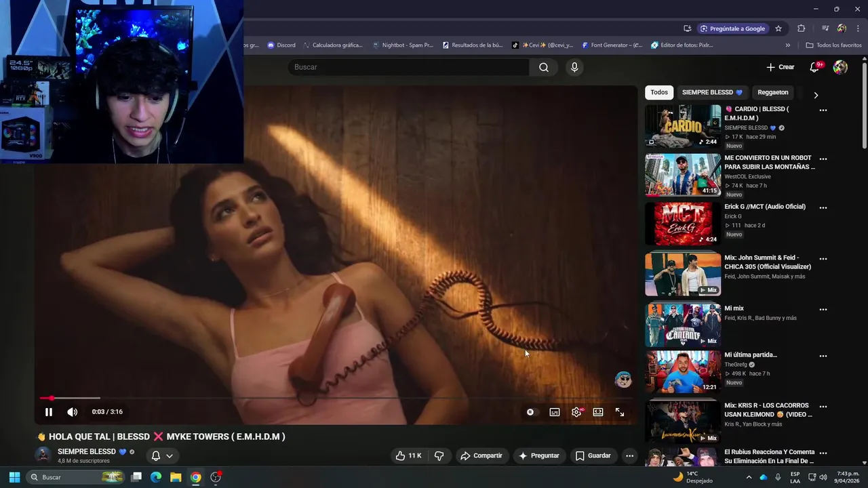
Task: Bookmark this page with the star icon
Action: tap(778, 28)
